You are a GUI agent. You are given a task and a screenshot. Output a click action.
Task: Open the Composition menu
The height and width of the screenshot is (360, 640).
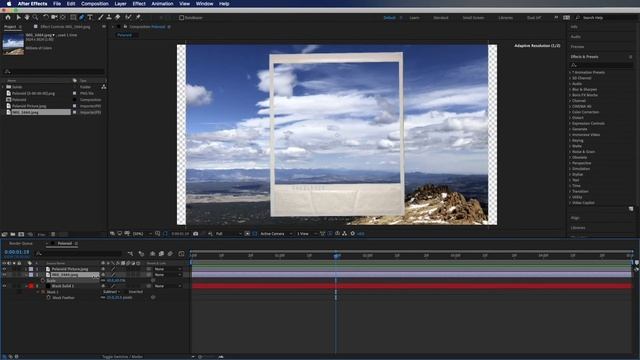coord(95,4)
